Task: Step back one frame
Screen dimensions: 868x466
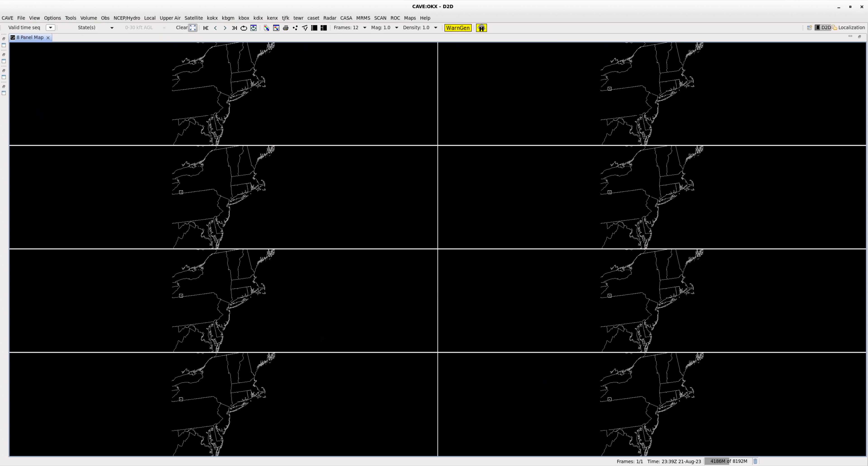Action: pyautogui.click(x=215, y=28)
